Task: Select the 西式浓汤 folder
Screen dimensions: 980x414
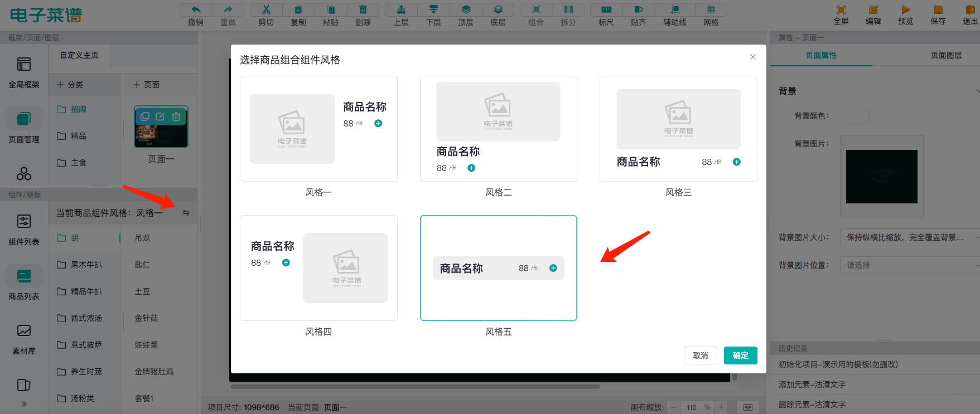Action: tap(85, 318)
